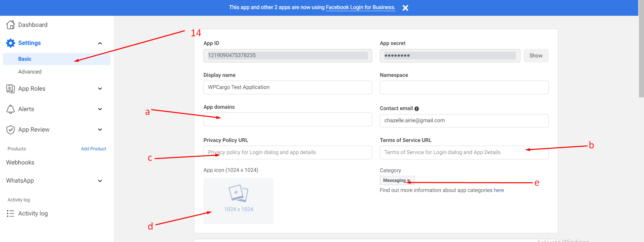
Task: Click the App Review shield icon
Action: [11, 130]
